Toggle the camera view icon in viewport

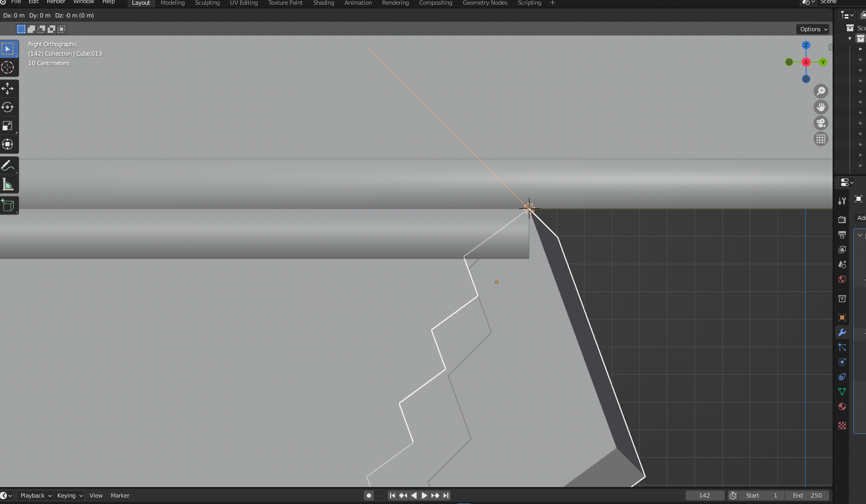point(820,122)
